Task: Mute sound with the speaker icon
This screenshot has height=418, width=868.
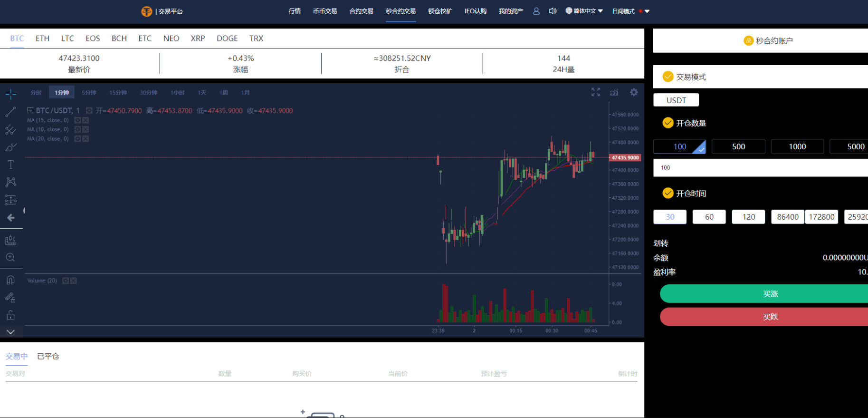Action: point(553,11)
